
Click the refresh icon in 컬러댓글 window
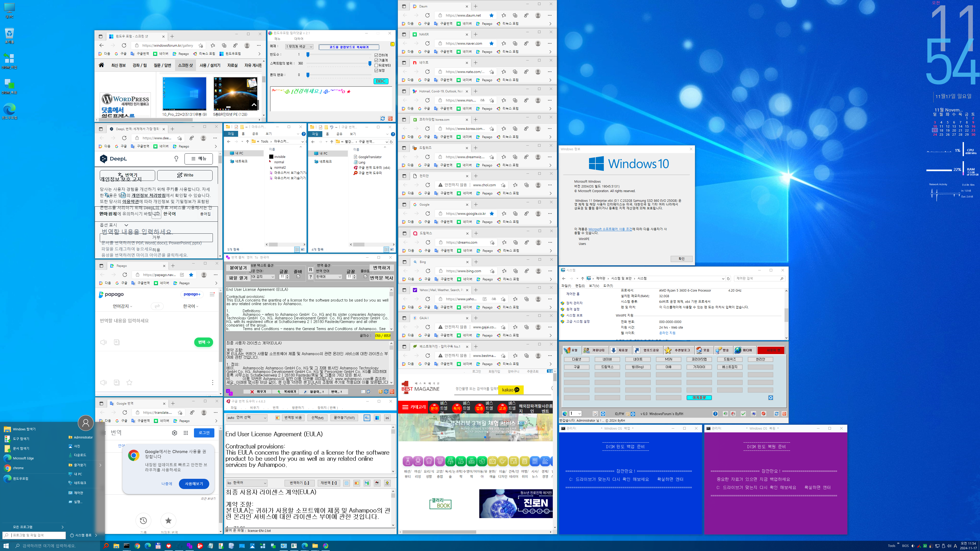click(x=383, y=119)
